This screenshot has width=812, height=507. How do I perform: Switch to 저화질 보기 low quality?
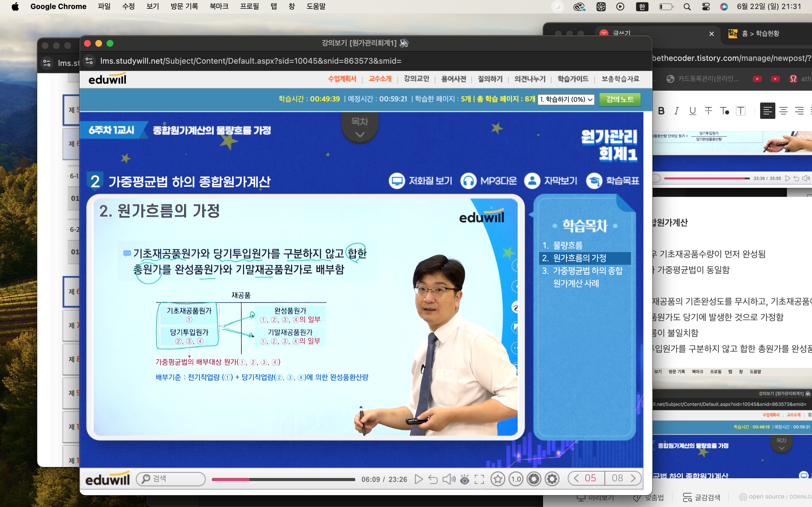point(420,181)
